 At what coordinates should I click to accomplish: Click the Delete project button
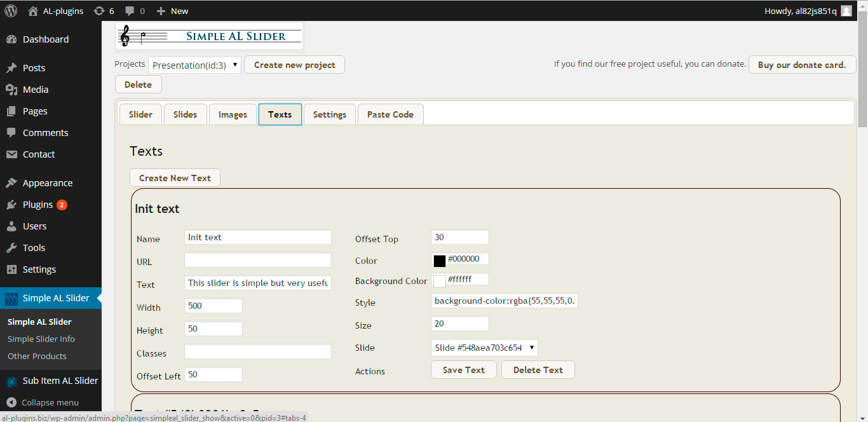point(138,85)
